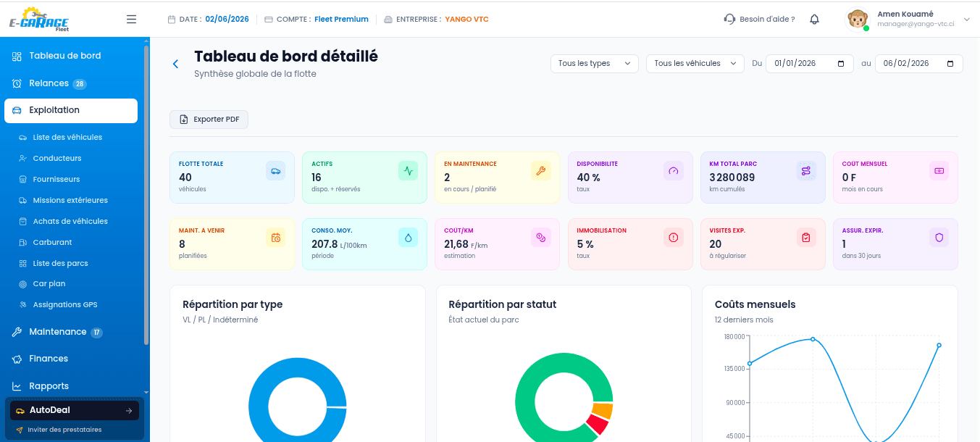Open Assignations GPS
The width and height of the screenshot is (980, 442).
click(x=65, y=305)
